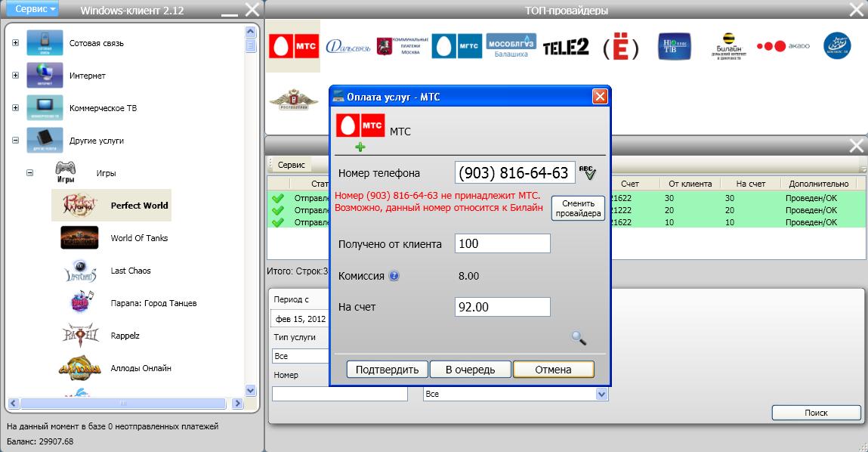
Task: Click the На счет column header
Action: [x=751, y=184]
